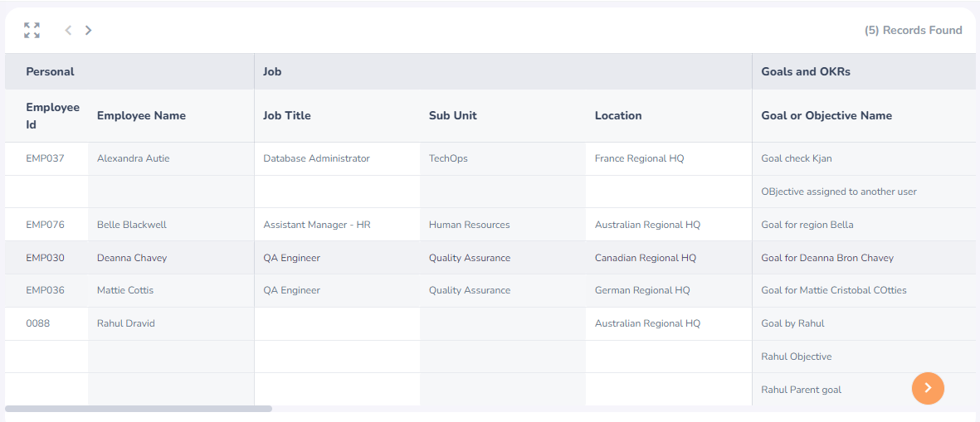Click employee name Alexandra Autie
980x422 pixels.
(x=133, y=158)
